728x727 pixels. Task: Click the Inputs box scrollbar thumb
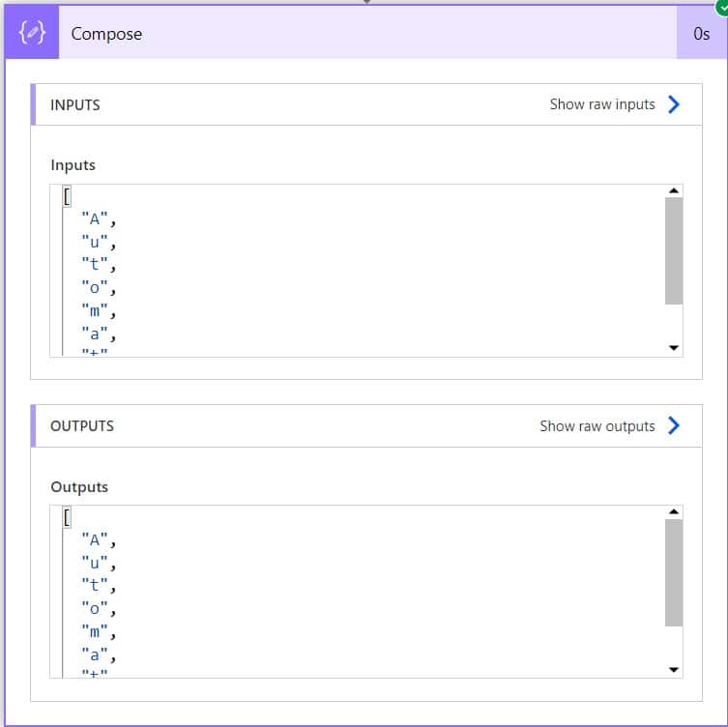[674, 251]
